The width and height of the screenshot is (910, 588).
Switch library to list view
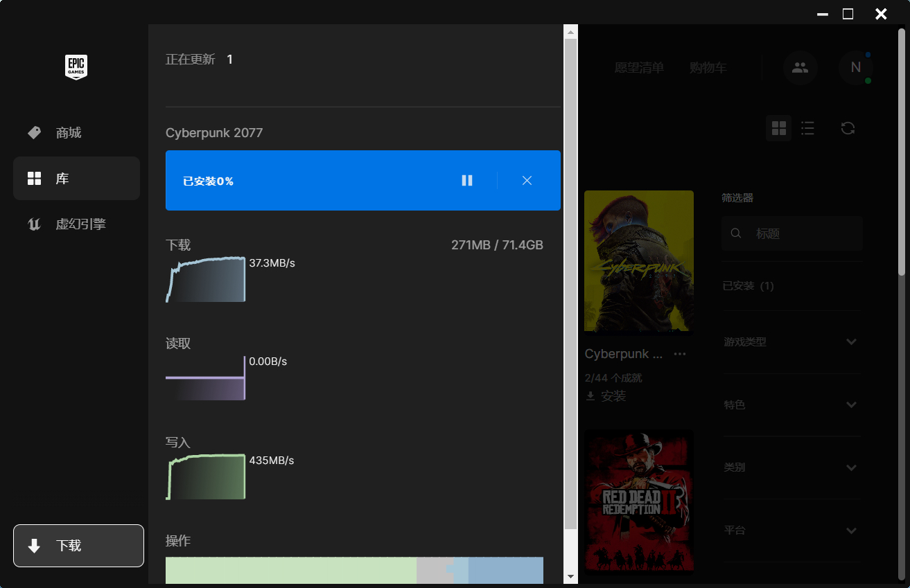pyautogui.click(x=807, y=128)
